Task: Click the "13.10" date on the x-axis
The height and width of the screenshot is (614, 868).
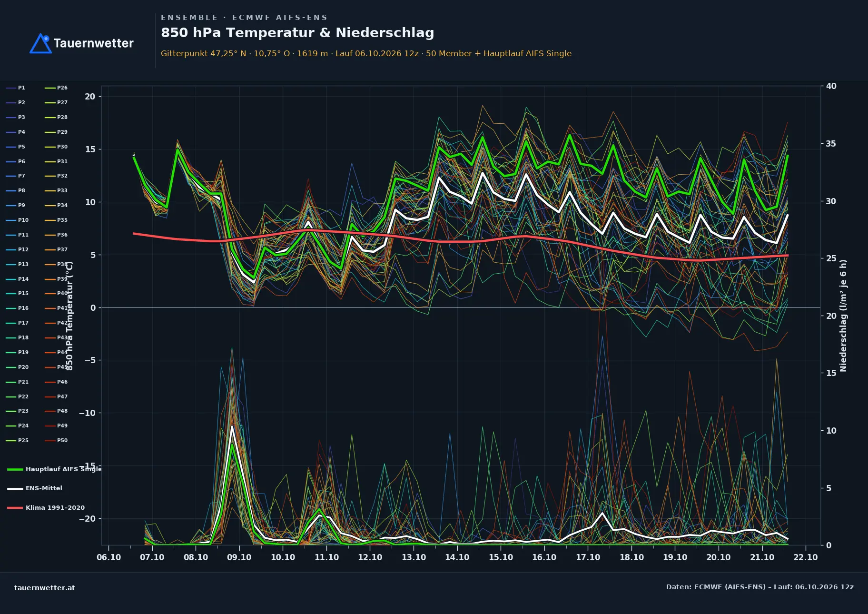Action: pos(414,557)
